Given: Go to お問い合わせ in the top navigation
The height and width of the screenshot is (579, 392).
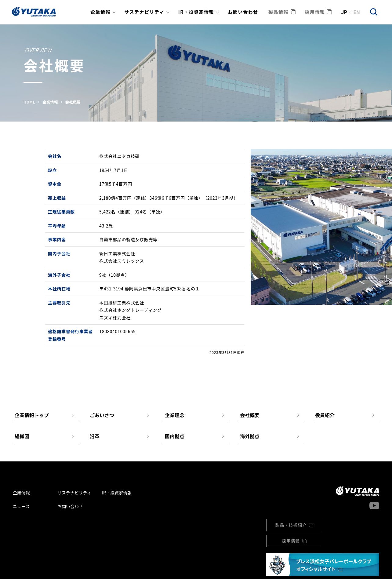Looking at the screenshot, I should [x=243, y=12].
